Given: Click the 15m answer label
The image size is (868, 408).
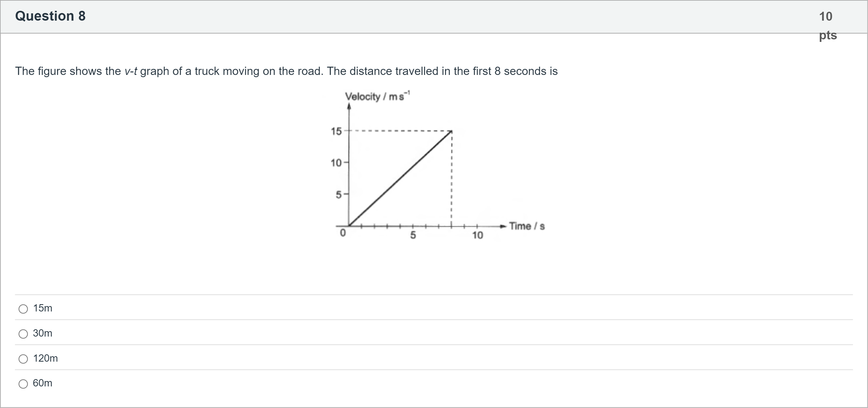Looking at the screenshot, I should [43, 308].
